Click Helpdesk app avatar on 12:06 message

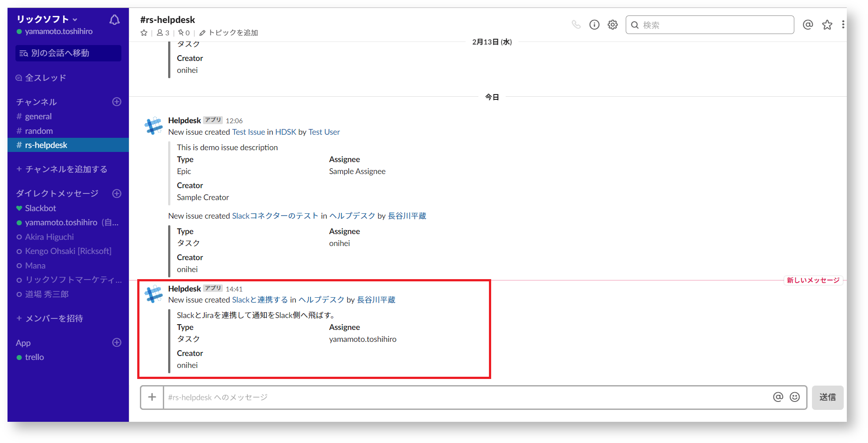coord(154,126)
